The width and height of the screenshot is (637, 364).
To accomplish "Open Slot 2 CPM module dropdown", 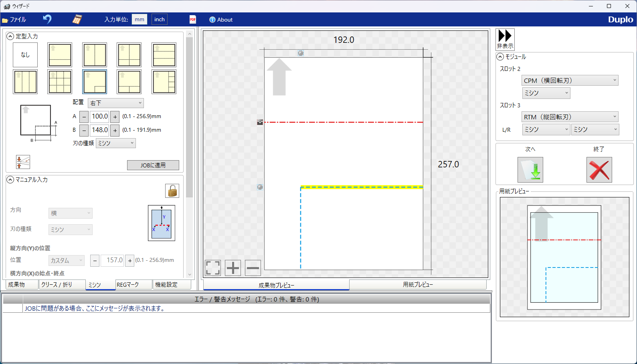I will point(570,80).
